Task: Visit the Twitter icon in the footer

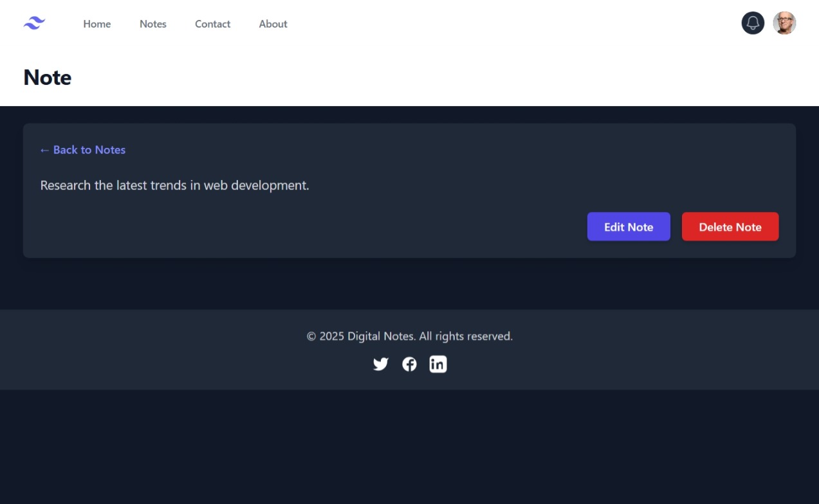Action: [x=381, y=364]
